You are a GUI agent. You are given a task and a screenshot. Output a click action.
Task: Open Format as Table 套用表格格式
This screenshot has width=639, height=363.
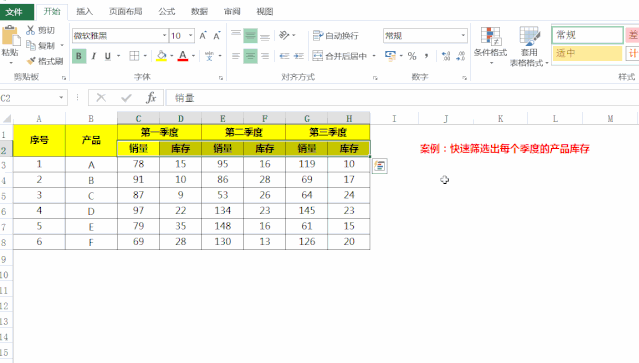tap(529, 46)
